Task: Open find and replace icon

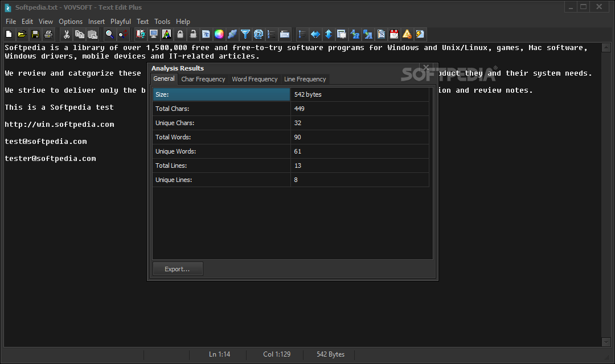Action: (123, 35)
